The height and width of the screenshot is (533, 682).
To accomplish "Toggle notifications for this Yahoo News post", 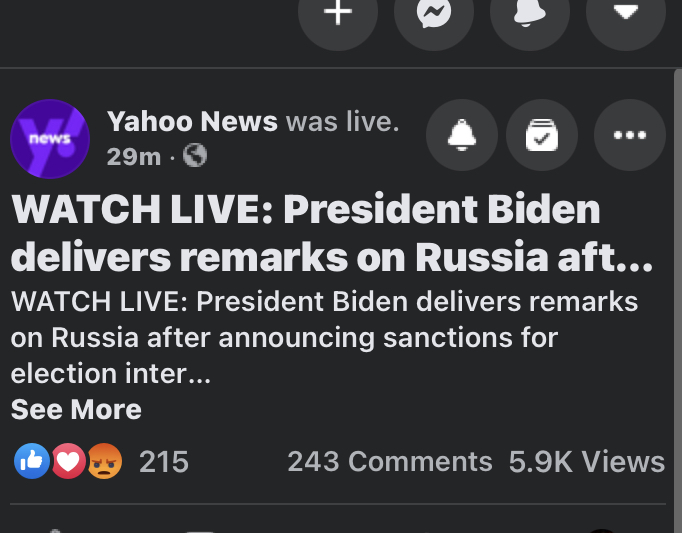I will [462, 135].
